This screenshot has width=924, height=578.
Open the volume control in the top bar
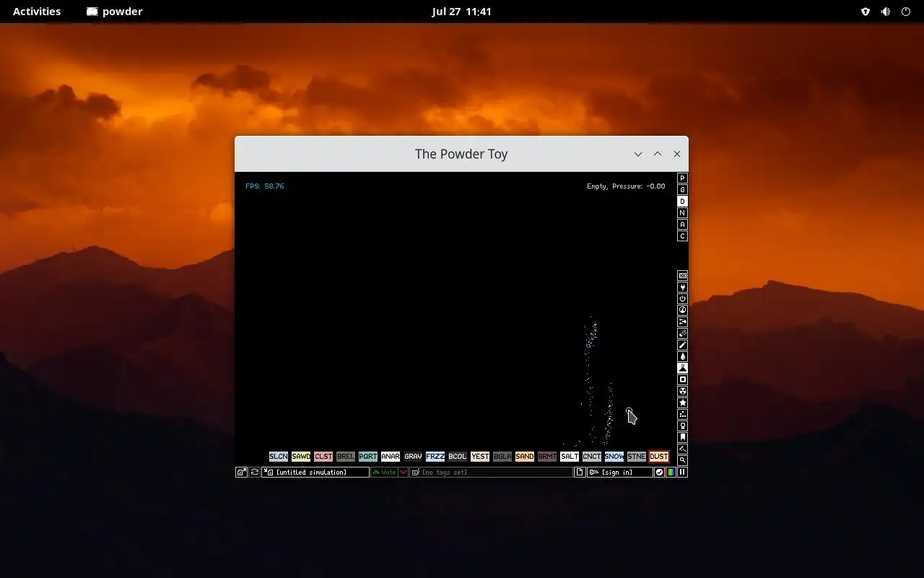click(886, 12)
